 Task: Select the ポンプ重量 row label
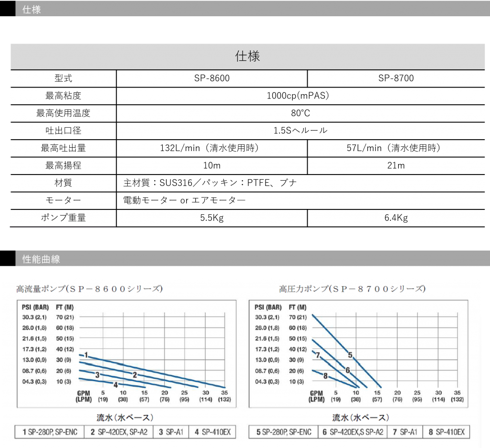tap(64, 218)
